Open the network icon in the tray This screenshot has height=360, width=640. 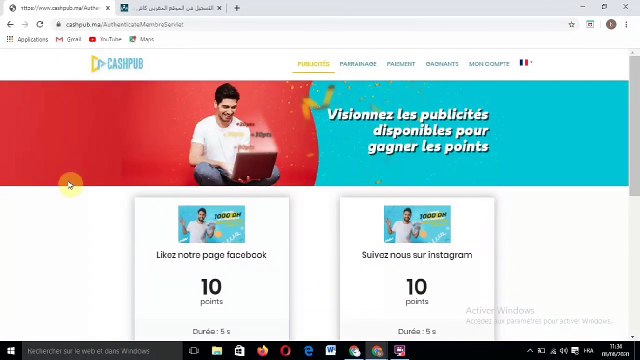point(553,351)
